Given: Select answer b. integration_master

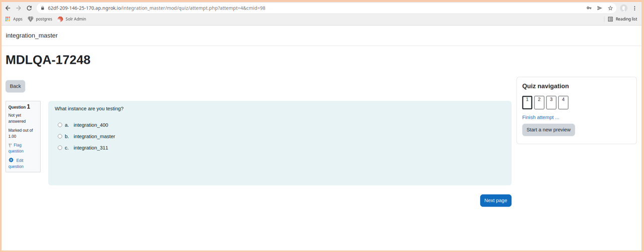Looking at the screenshot, I should coord(60,136).
